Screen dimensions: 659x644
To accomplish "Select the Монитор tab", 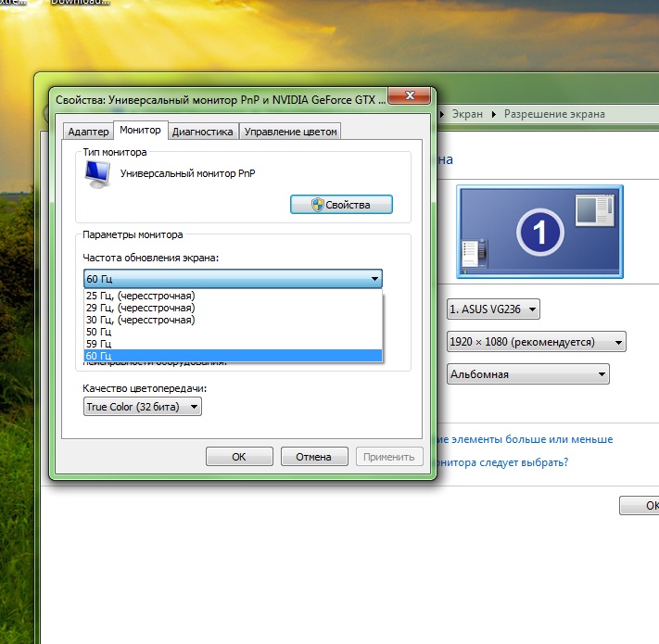I will tap(140, 131).
